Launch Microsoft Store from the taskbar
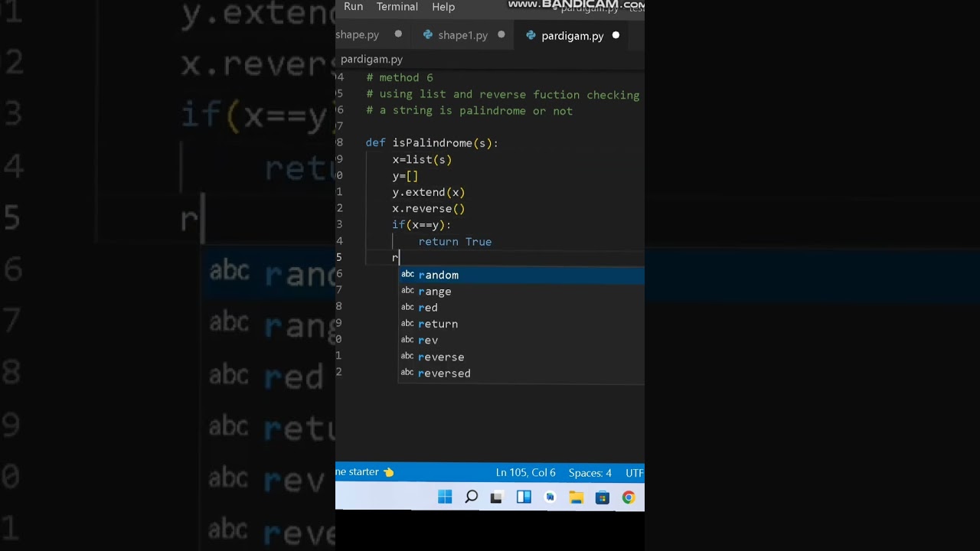Image resolution: width=980 pixels, height=551 pixels. point(603,497)
